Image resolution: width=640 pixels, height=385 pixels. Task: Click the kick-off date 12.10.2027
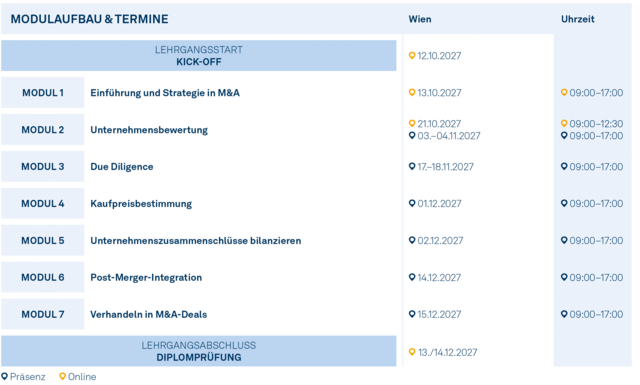click(x=439, y=56)
